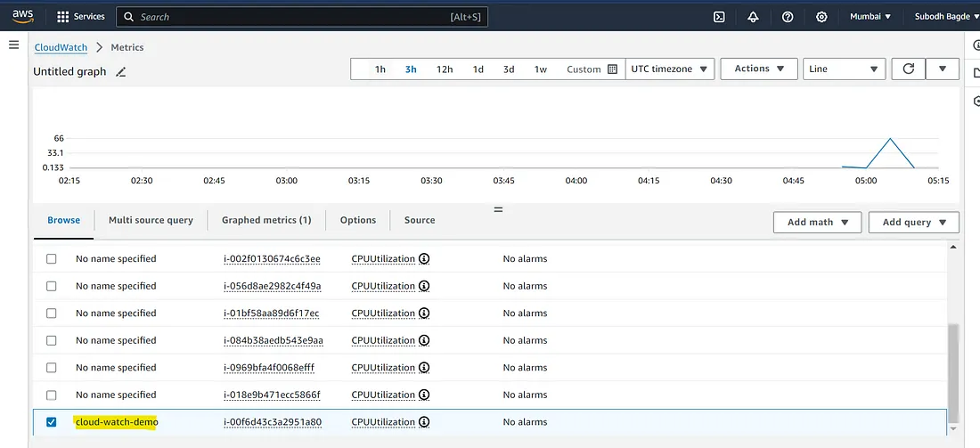
Task: Check the i-018e9b471ecc5866f row checkbox
Action: pyautogui.click(x=52, y=395)
